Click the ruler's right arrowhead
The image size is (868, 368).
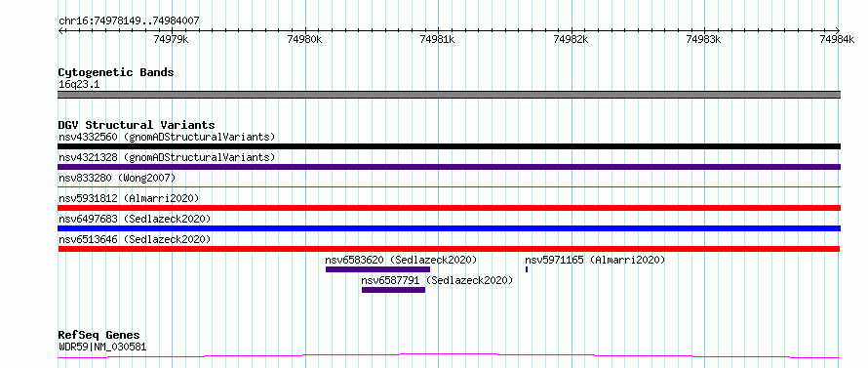point(838,30)
